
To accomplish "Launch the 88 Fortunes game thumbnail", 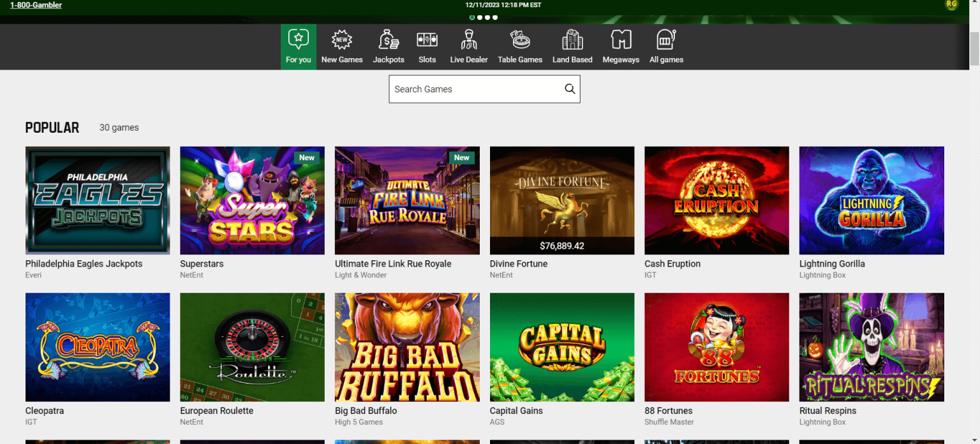I will [x=716, y=347].
